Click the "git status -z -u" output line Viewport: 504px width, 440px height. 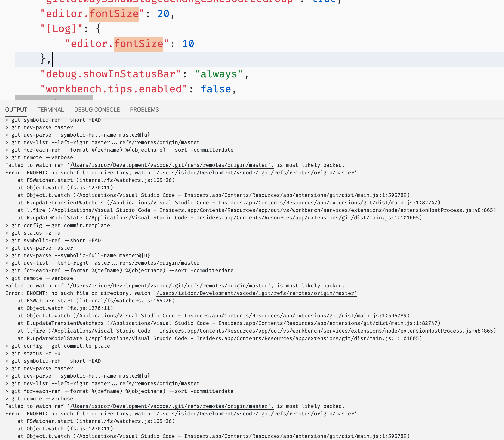point(33,233)
